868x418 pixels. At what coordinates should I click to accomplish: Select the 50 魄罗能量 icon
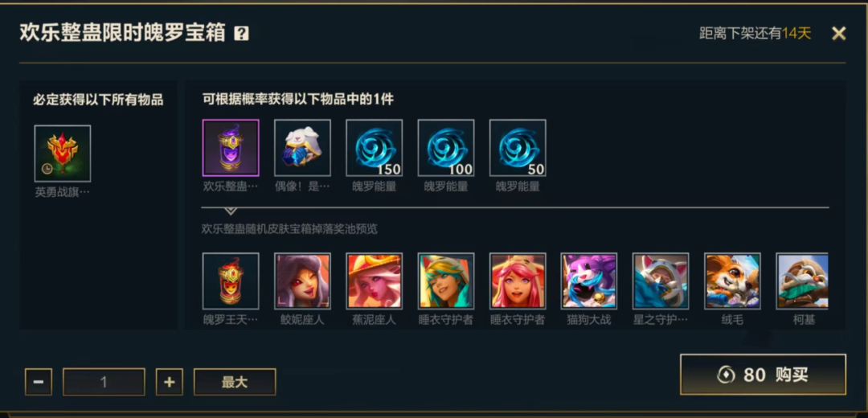point(518,148)
